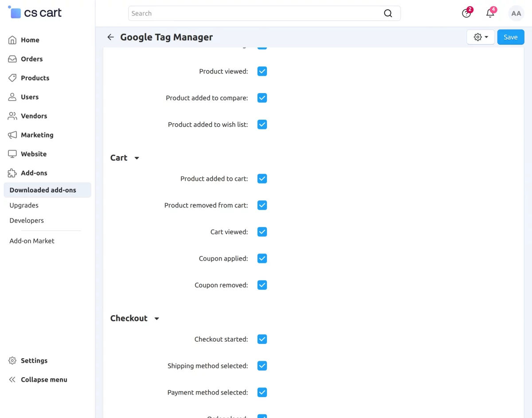
Task: Open the AA user avatar
Action: [x=516, y=13]
